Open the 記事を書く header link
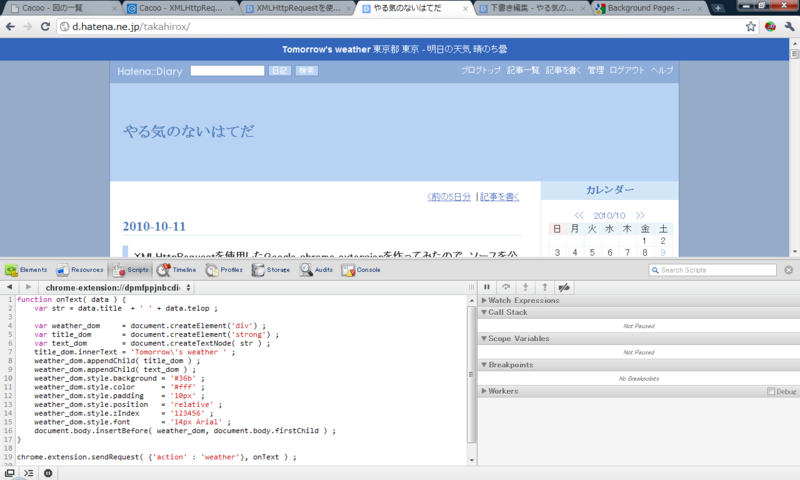The image size is (800, 480). [563, 70]
